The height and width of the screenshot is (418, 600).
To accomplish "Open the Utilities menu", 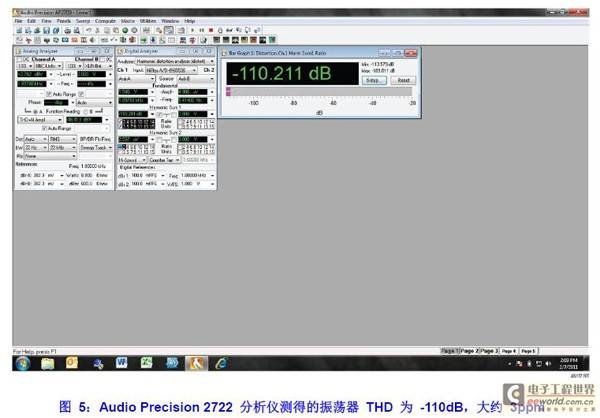I will pos(148,21).
